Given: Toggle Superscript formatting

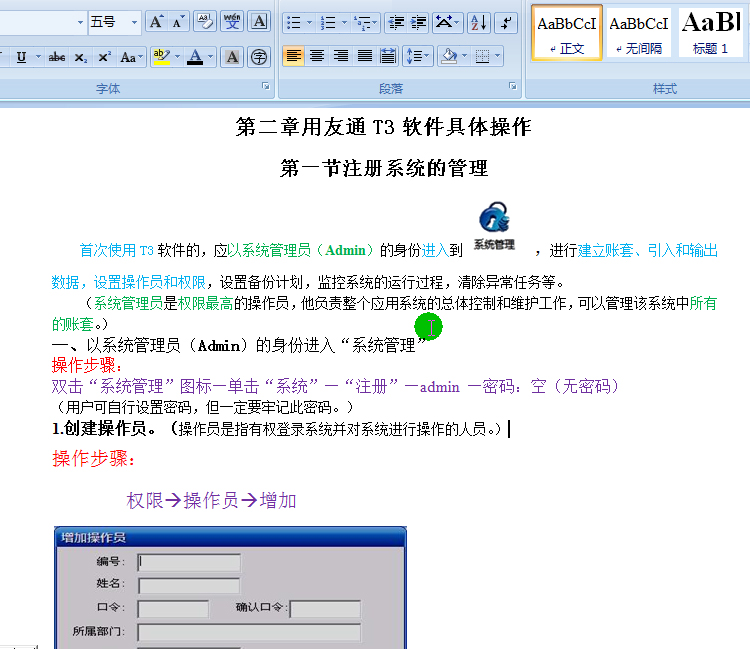Looking at the screenshot, I should pos(103,57).
